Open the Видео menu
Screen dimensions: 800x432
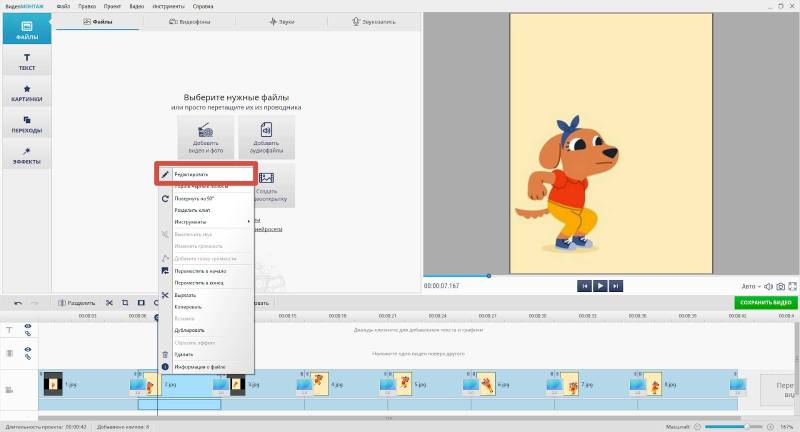tap(136, 7)
